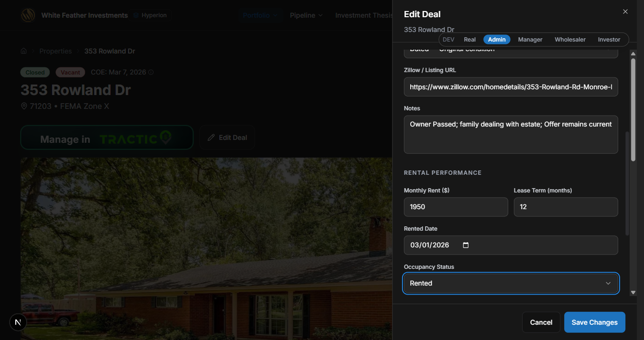Click the White Feather Investments title text
This screenshot has height=340, width=644.
85,15
